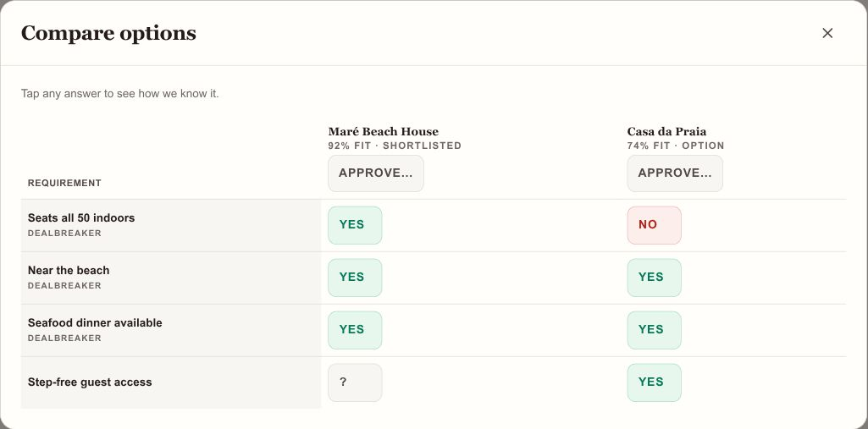Image resolution: width=868 pixels, height=429 pixels.
Task: Approve the Maré Beach House option
Action: pyautogui.click(x=376, y=173)
